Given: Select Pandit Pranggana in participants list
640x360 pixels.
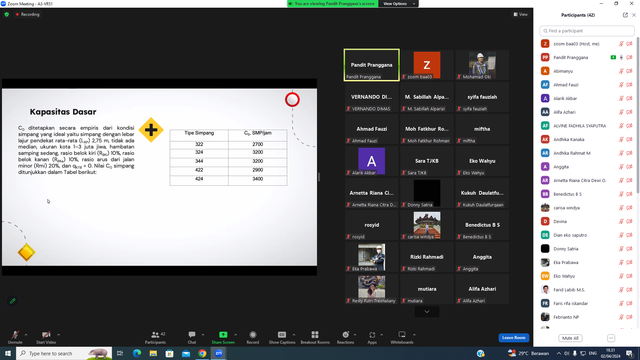Looking at the screenshot, I should [586, 58].
